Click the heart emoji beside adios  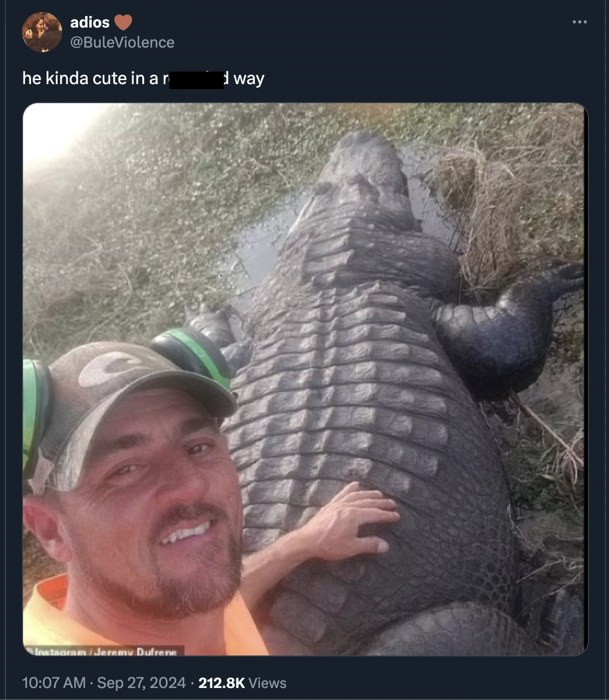[123, 23]
